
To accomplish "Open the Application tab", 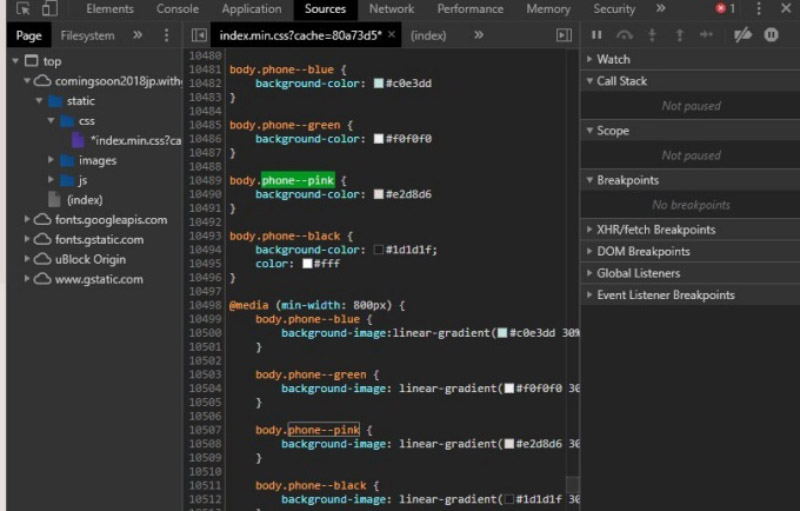I will tap(252, 9).
